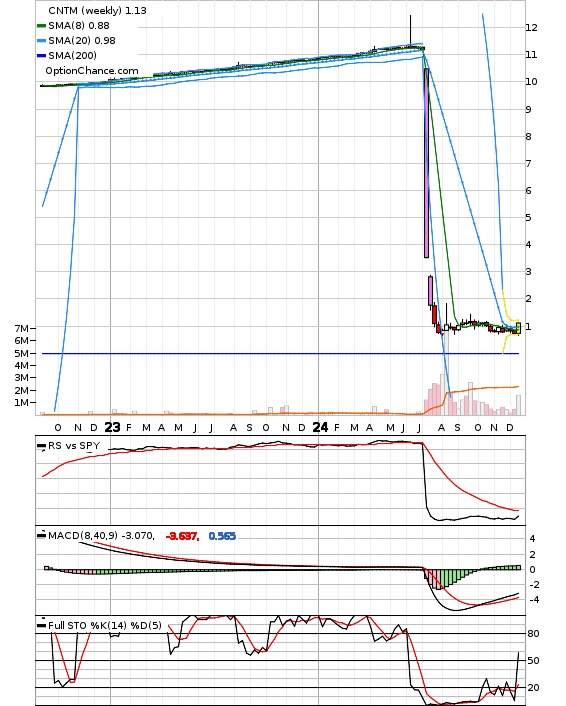
Task: Click the tallest volume bar in August
Action: click(447, 372)
